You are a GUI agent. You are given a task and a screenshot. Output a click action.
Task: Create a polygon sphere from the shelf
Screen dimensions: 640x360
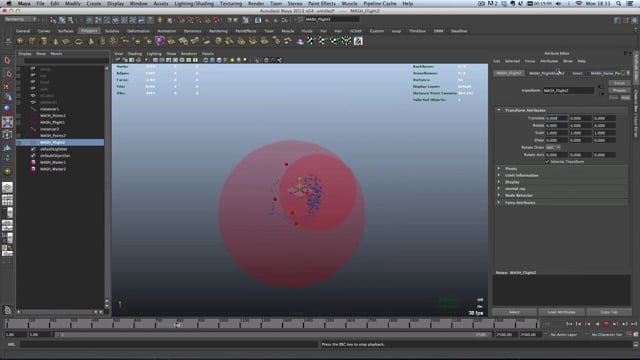coord(20,41)
